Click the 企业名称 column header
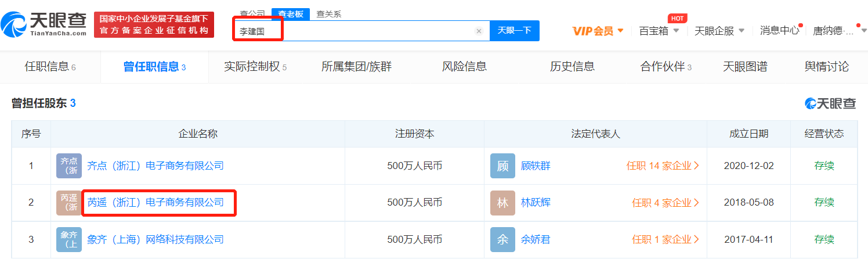The height and width of the screenshot is (273, 868). 197,134
